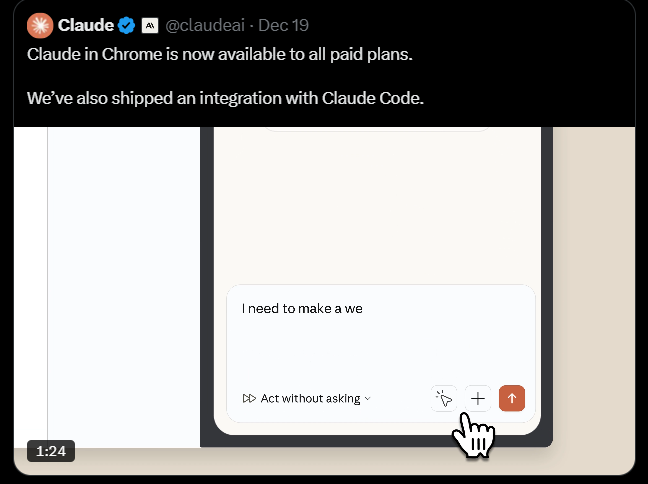
Task: Click the 'Claude in Chrome is now available' text
Action: point(219,53)
